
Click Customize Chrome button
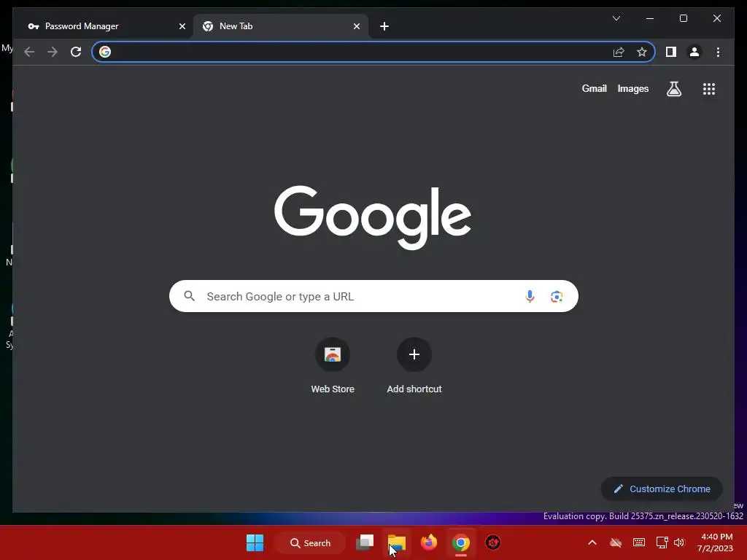[662, 489]
